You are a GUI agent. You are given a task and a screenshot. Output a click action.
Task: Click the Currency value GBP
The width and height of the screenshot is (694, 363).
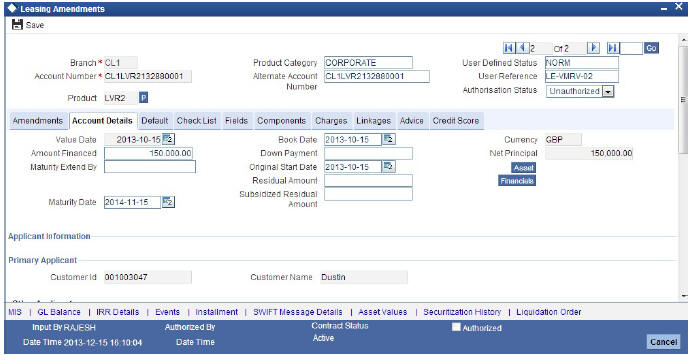[563, 139]
